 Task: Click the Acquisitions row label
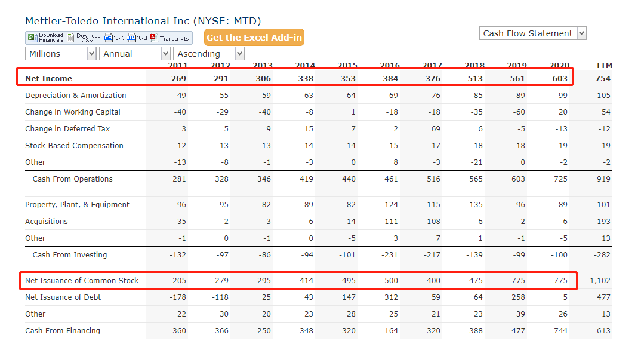coord(47,222)
